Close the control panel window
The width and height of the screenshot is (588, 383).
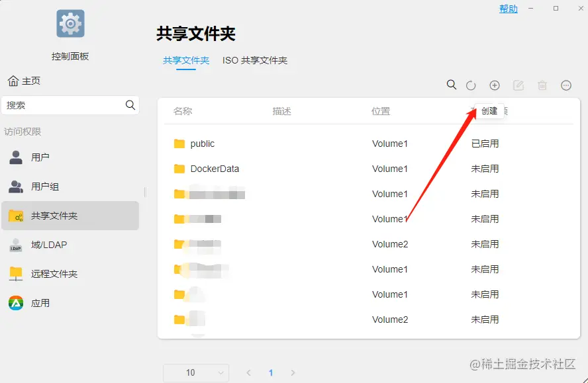(581, 8)
